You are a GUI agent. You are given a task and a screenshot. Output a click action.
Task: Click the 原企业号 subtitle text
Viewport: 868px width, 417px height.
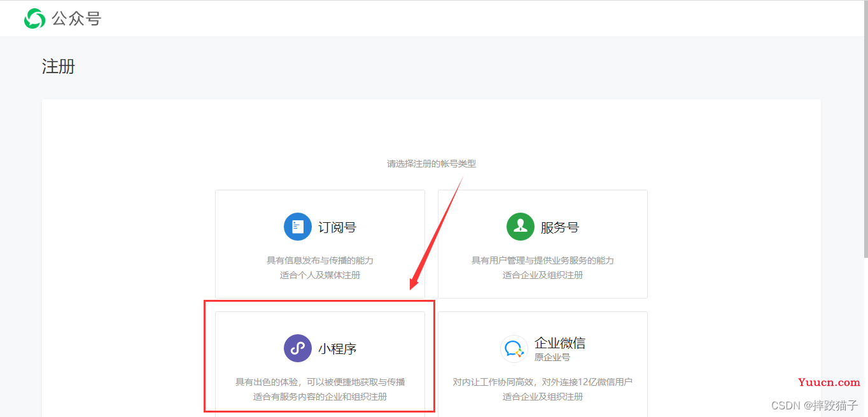click(552, 358)
